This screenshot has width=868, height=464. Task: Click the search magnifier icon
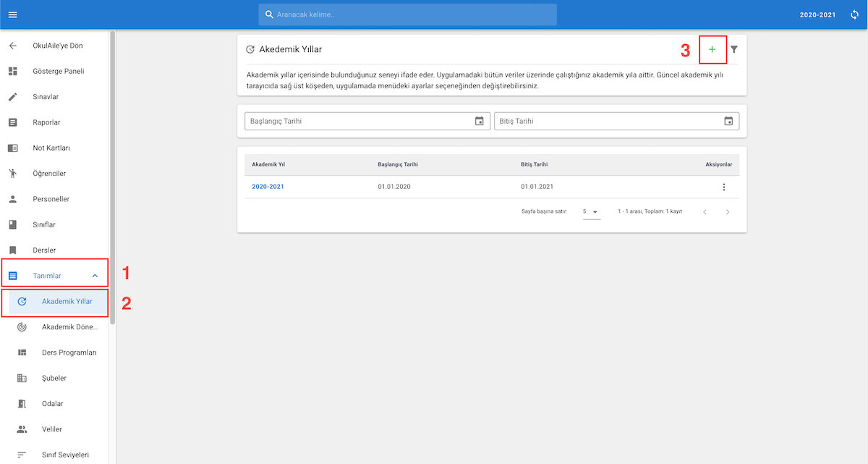pyautogui.click(x=269, y=14)
